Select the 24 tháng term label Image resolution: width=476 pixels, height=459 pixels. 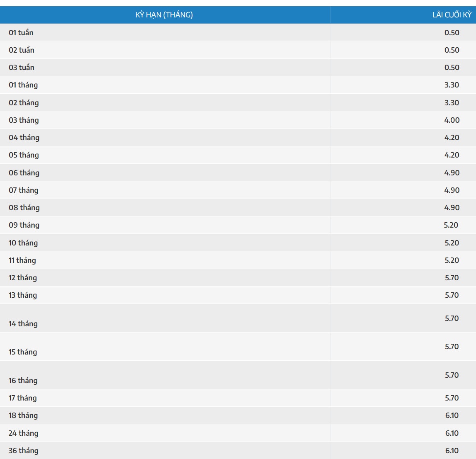tap(24, 433)
